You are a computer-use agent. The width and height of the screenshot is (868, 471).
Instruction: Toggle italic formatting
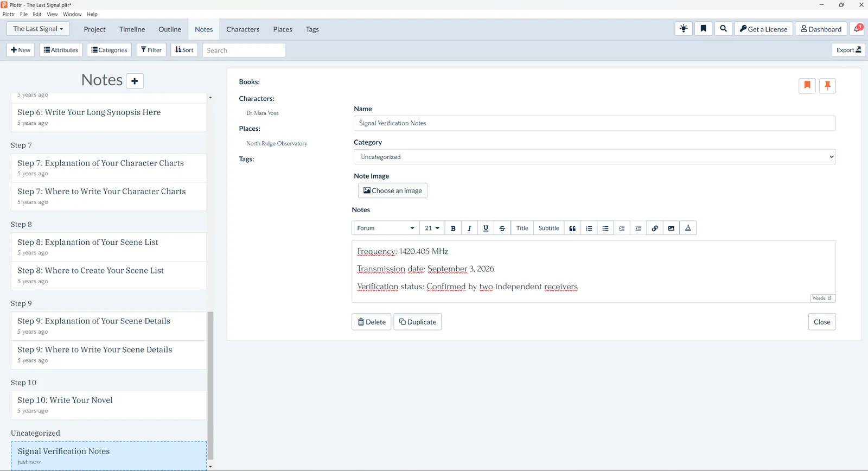pos(469,228)
